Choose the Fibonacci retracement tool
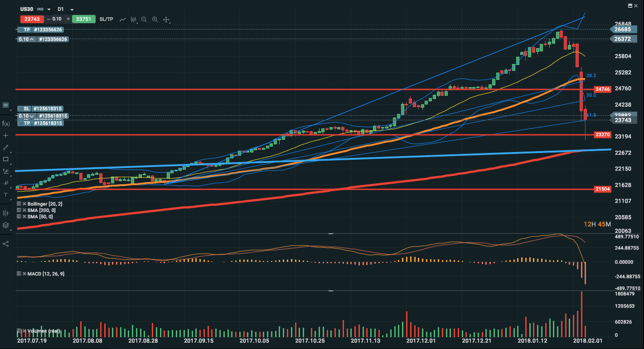 point(6,171)
